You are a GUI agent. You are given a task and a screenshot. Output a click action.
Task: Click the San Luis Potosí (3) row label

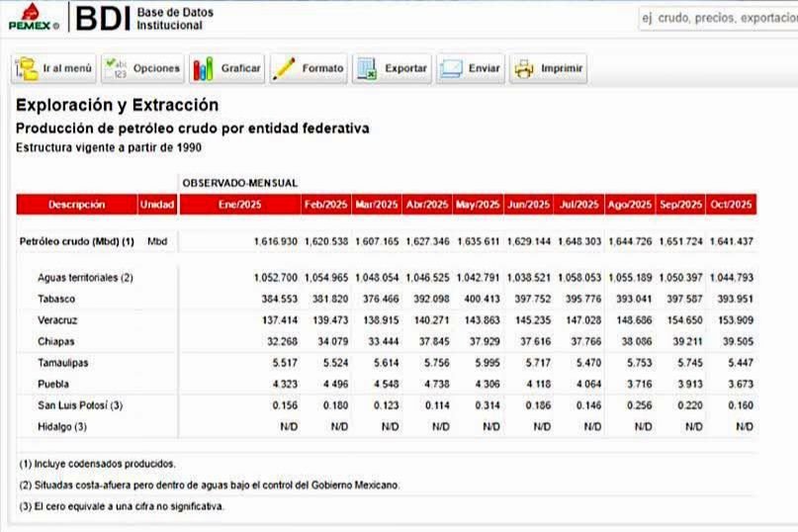[80, 405]
